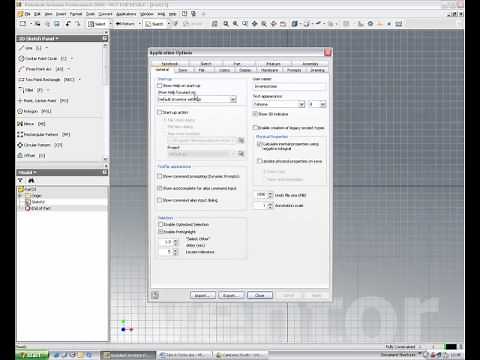Click the browse icon next to Project field

click(x=241, y=154)
